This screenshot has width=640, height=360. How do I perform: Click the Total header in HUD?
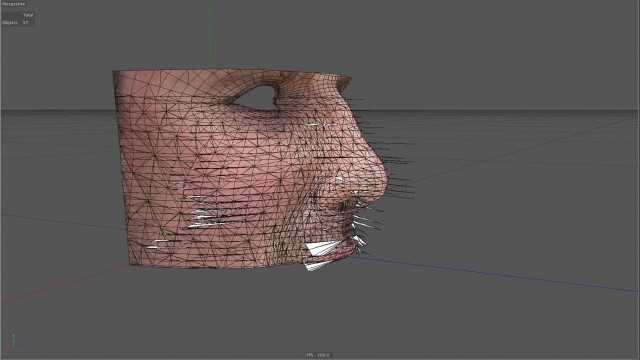28,15
